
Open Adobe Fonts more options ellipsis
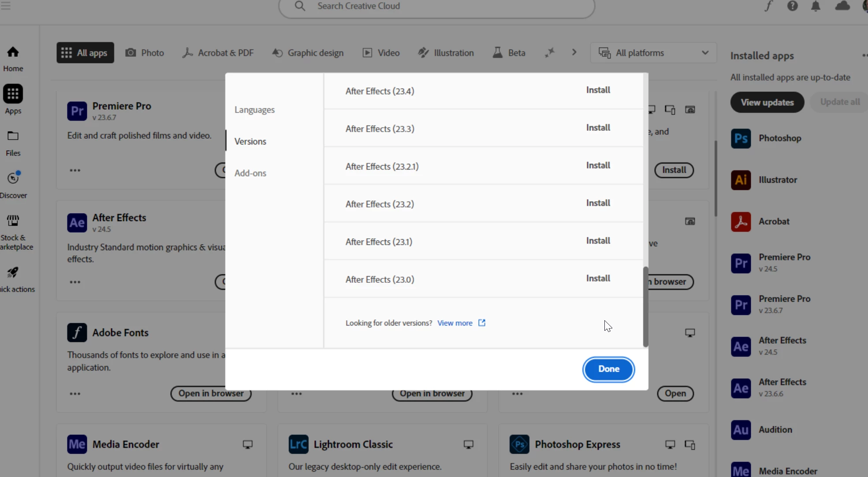tap(75, 394)
